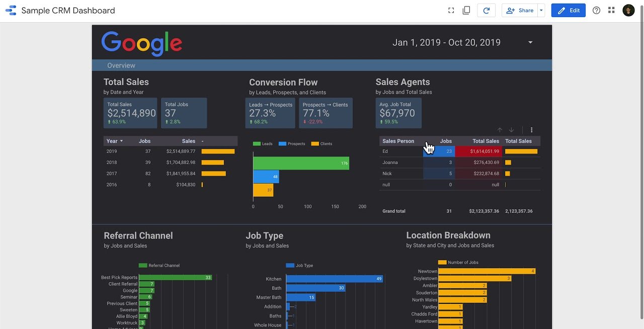Click the Total Sales $2,514,890 scorecard
The height and width of the screenshot is (329, 644).
click(x=130, y=113)
